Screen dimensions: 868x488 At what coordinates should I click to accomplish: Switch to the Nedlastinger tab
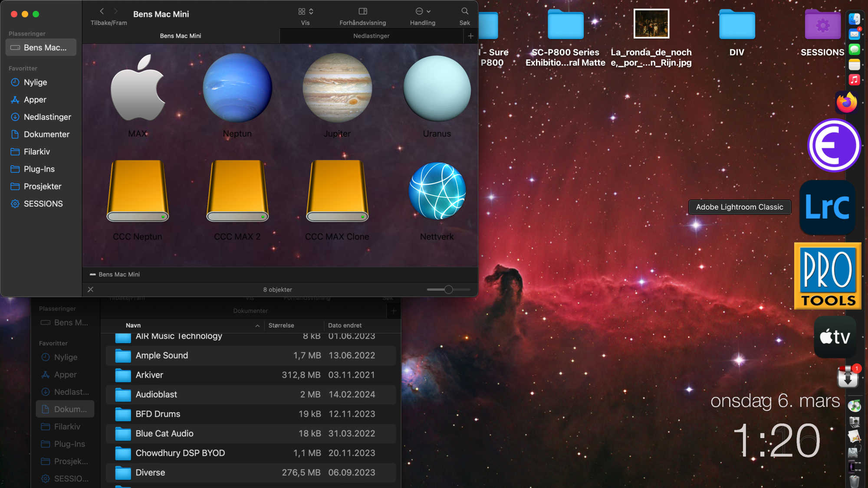[x=371, y=36]
